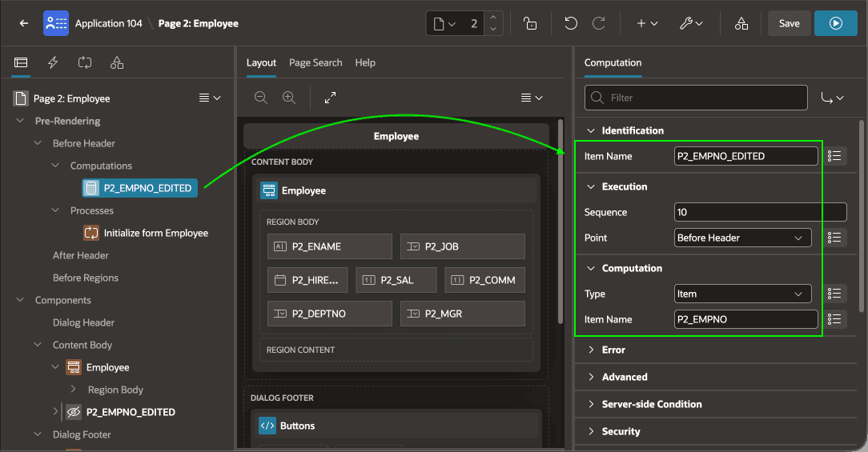Switch to the Page Shared Components tab

click(x=117, y=62)
